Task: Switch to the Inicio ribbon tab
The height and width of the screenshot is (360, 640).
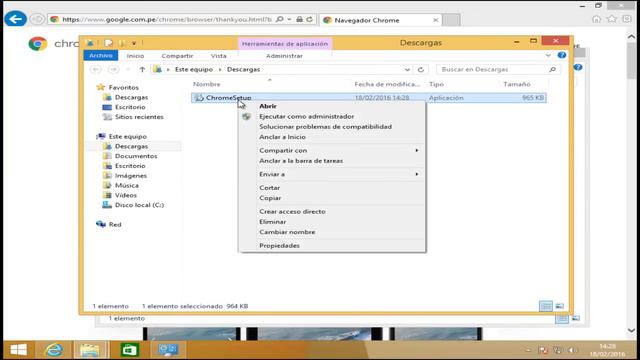Action: [135, 56]
